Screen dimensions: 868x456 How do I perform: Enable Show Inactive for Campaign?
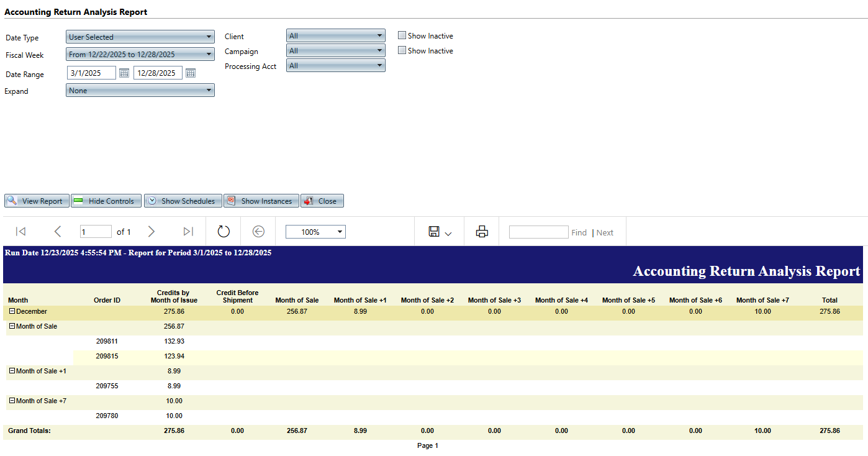click(402, 50)
